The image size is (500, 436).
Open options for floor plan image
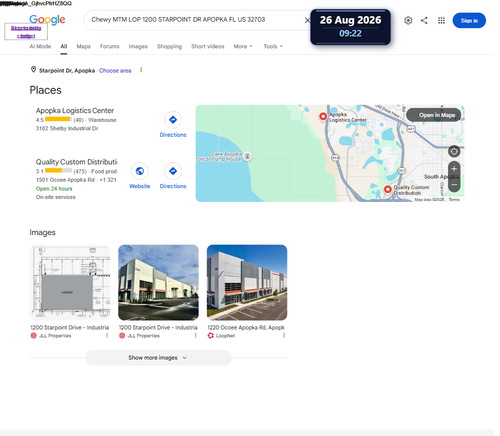(x=107, y=336)
